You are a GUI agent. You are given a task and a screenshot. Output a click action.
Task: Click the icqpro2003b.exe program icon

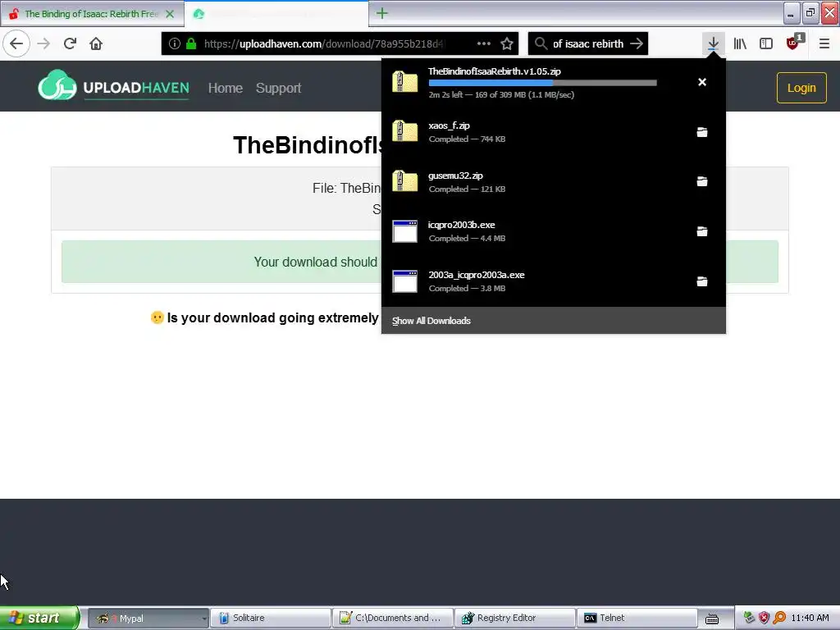[405, 231]
